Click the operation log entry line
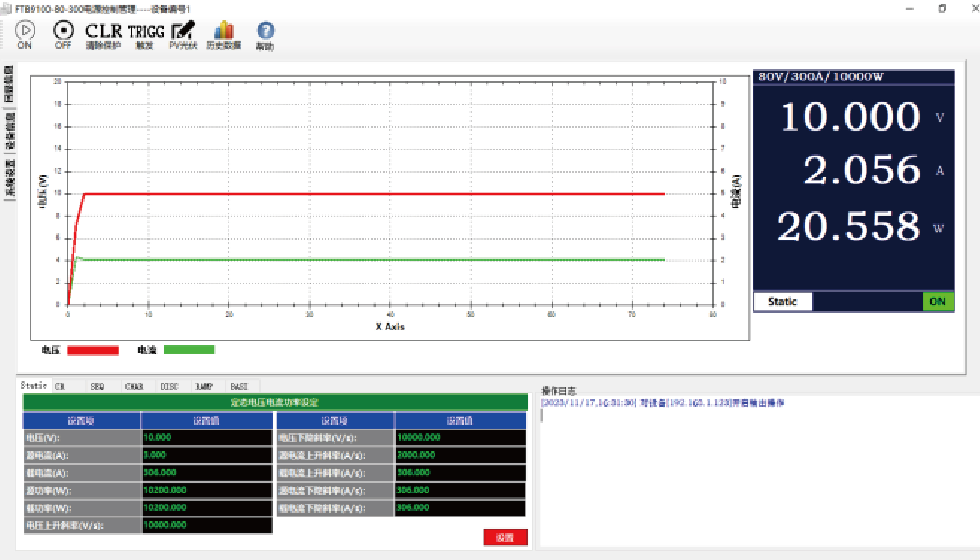Viewport: 980px width, 560px height. point(662,403)
